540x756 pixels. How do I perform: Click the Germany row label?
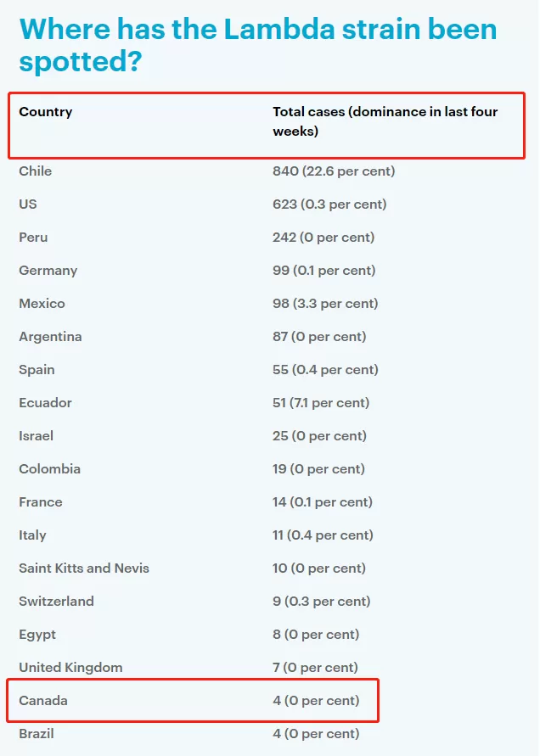coord(48,271)
